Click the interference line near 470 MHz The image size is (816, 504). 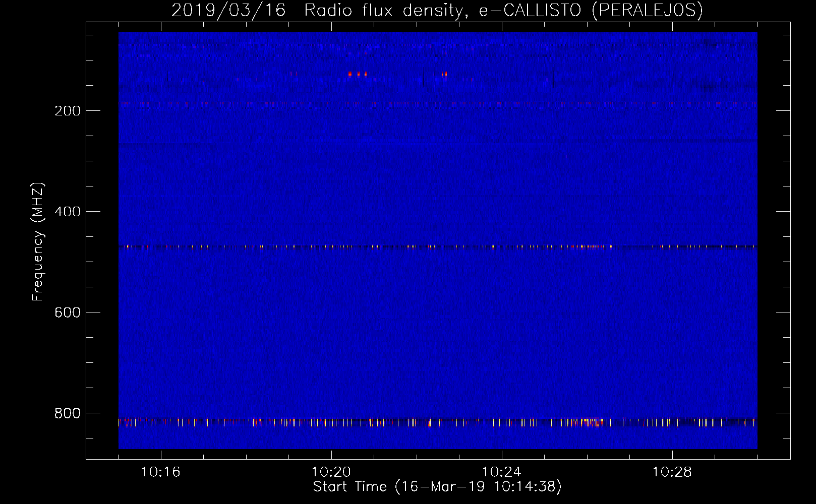[x=438, y=247]
